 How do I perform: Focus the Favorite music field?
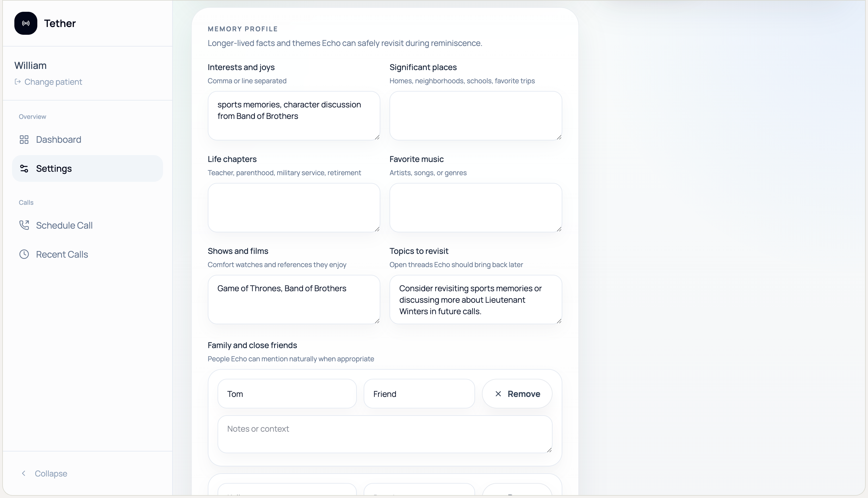475,208
